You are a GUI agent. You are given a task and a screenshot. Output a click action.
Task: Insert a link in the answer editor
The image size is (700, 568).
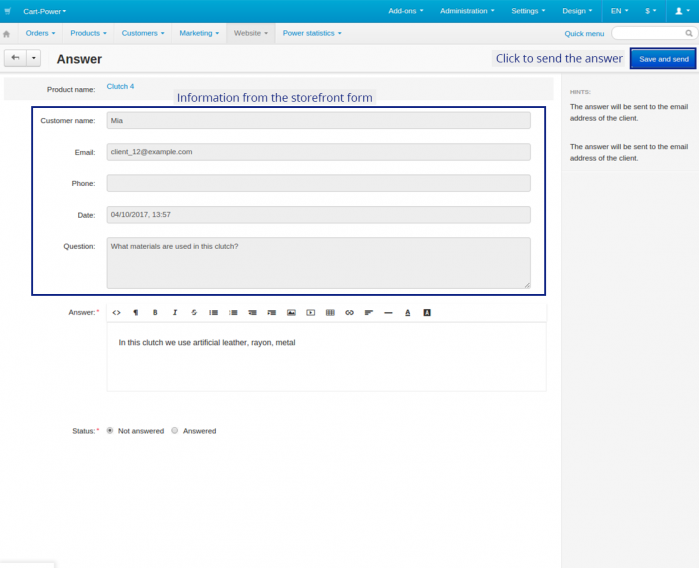(x=349, y=313)
